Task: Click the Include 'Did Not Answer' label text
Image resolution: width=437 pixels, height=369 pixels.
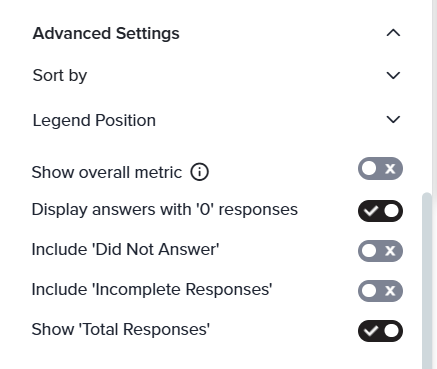Action: 125,249
